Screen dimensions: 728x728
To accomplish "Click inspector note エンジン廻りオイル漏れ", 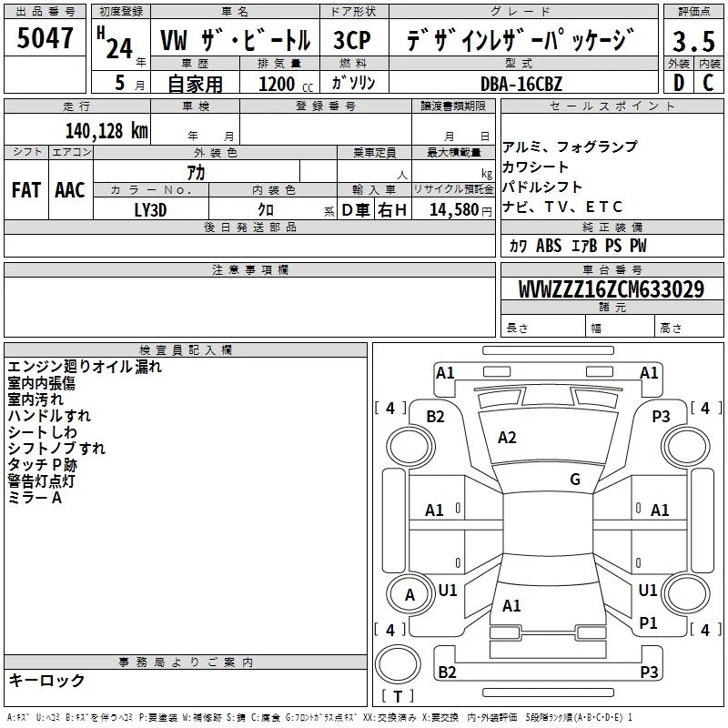I will [x=85, y=367].
